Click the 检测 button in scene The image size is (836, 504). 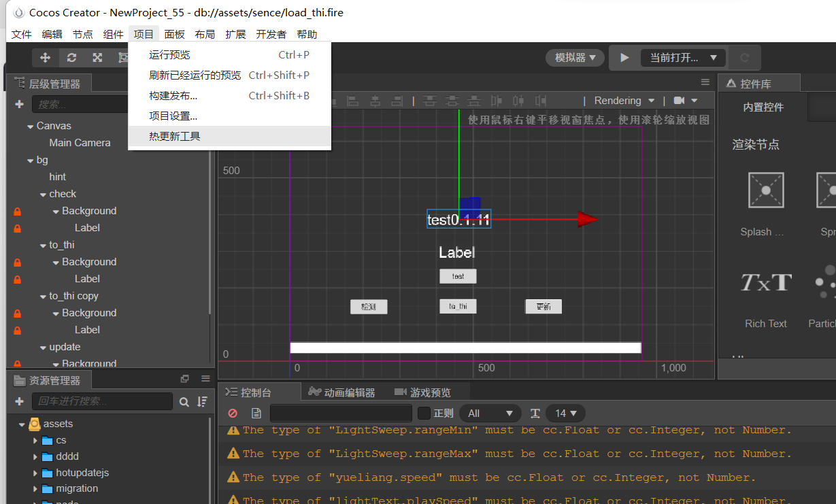pyautogui.click(x=369, y=307)
